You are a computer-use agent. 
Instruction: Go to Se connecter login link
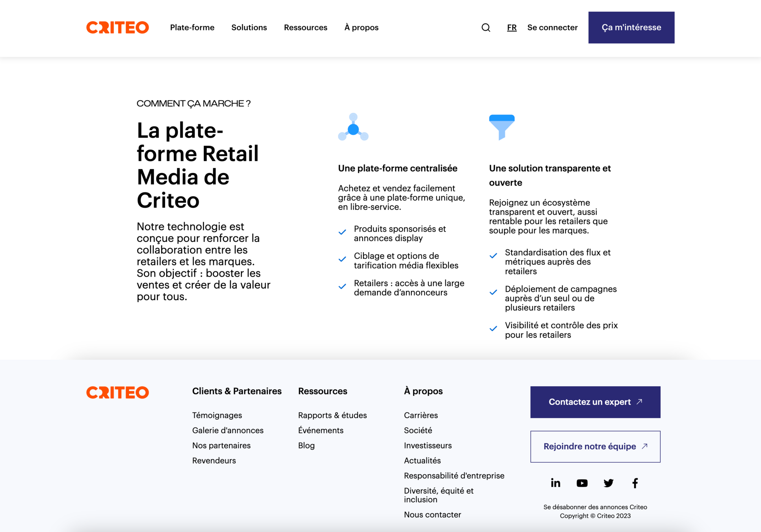(x=552, y=28)
